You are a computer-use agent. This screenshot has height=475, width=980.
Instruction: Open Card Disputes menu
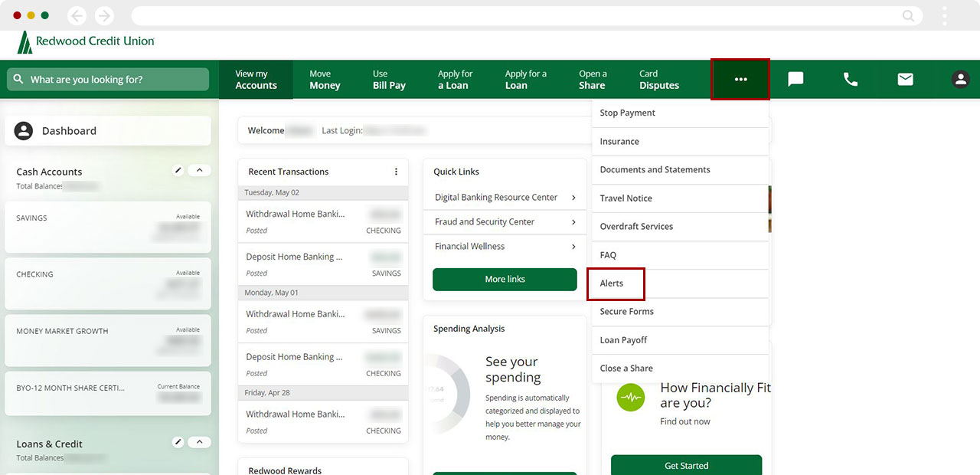click(x=659, y=80)
